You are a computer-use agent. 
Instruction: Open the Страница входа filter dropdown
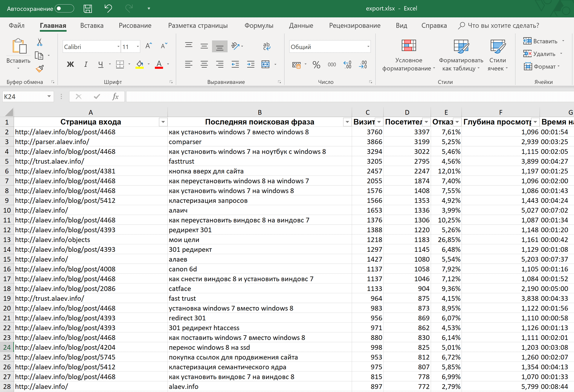(x=163, y=122)
